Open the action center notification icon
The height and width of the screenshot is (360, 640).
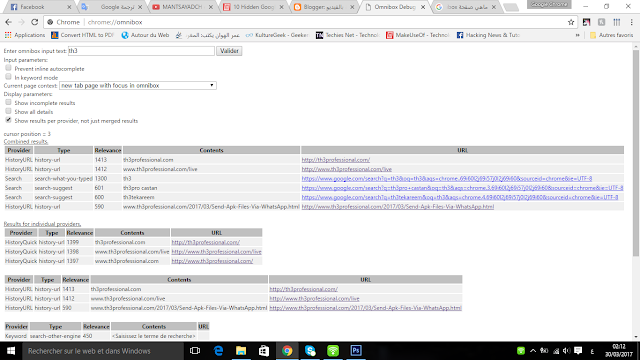coord(578,351)
